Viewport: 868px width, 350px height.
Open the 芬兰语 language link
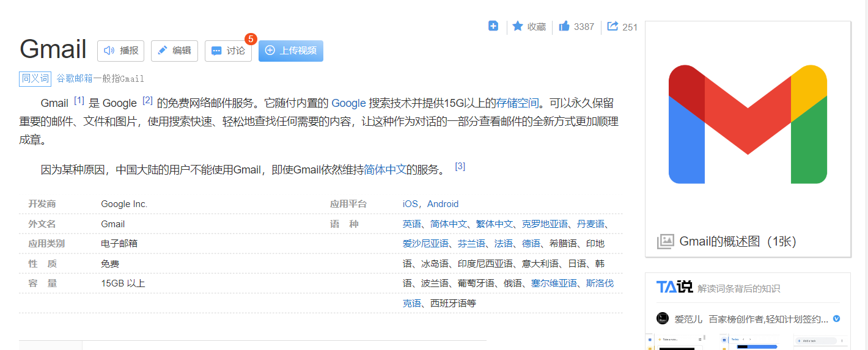[471, 244]
